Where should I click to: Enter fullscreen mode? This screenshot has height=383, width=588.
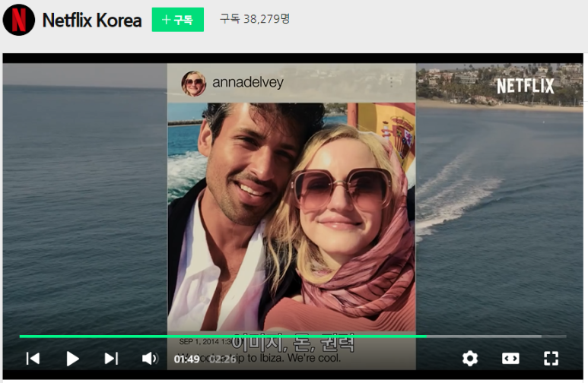click(551, 358)
